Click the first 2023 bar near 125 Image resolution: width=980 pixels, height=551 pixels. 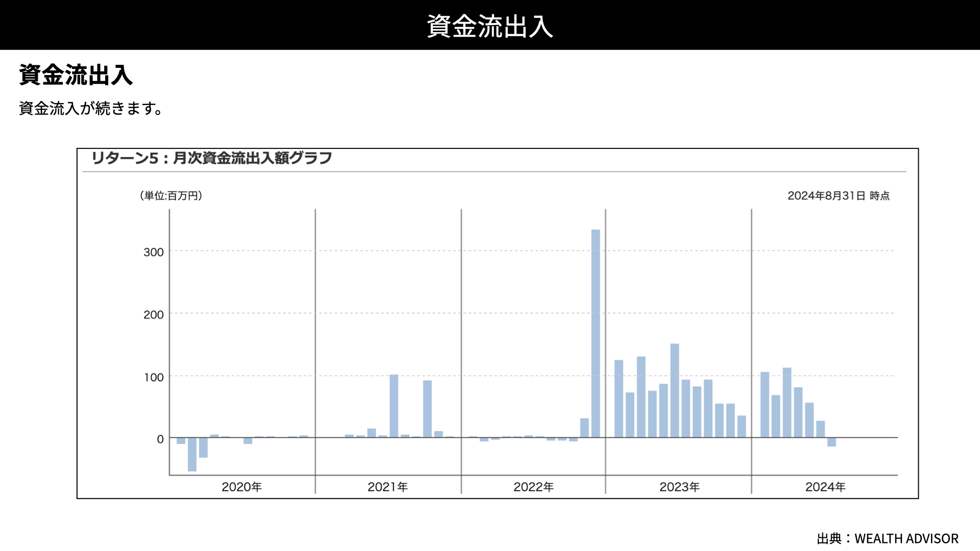pyautogui.click(x=619, y=398)
